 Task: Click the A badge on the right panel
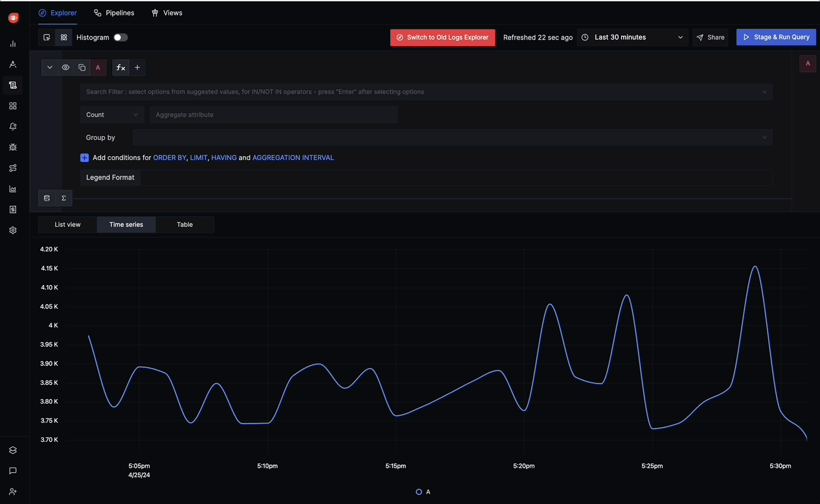(808, 63)
